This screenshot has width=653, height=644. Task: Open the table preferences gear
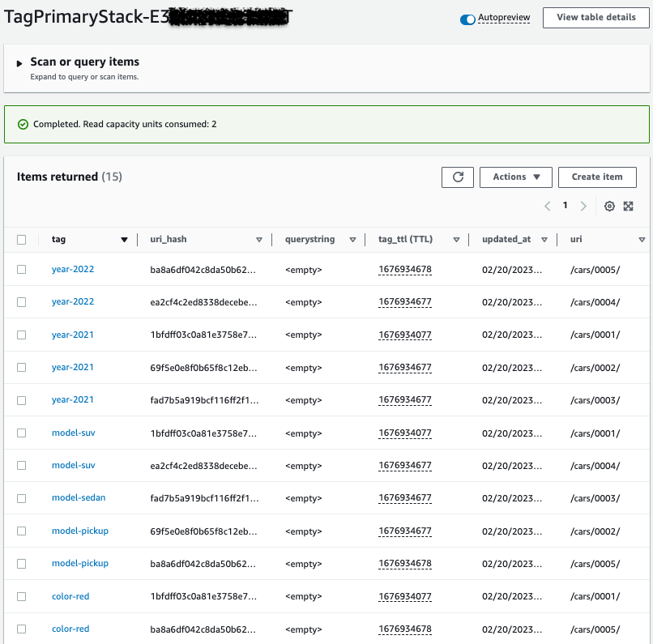click(610, 207)
